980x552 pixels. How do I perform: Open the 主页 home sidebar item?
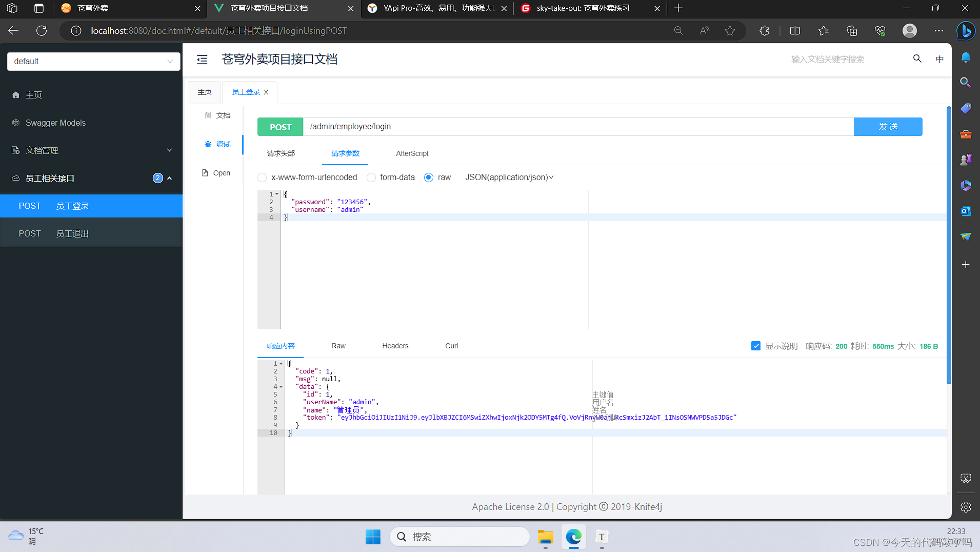[91, 95]
